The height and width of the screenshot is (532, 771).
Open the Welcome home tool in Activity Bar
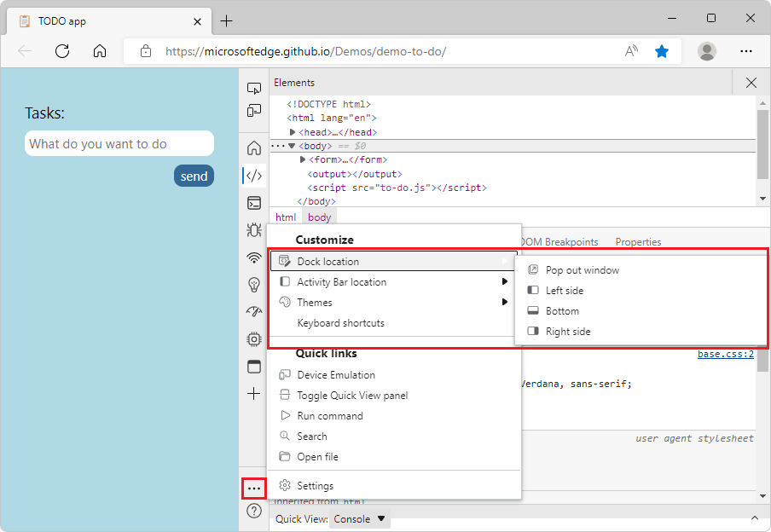tap(253, 148)
